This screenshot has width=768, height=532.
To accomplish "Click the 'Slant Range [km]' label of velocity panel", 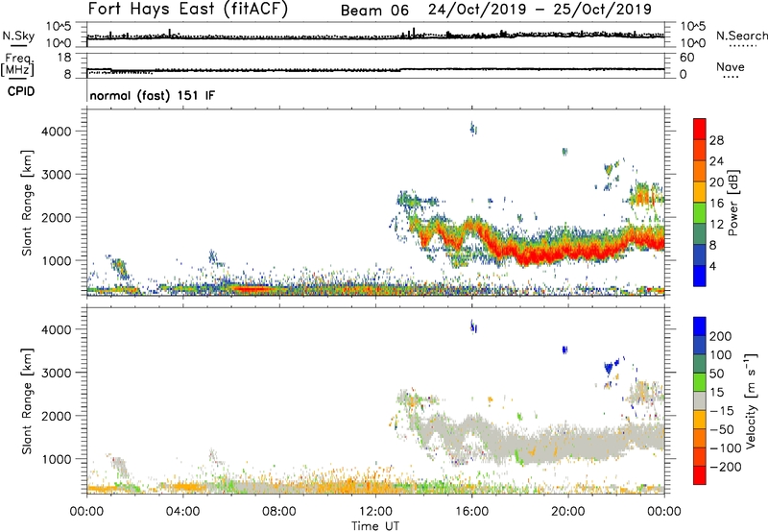I will 27,401.
